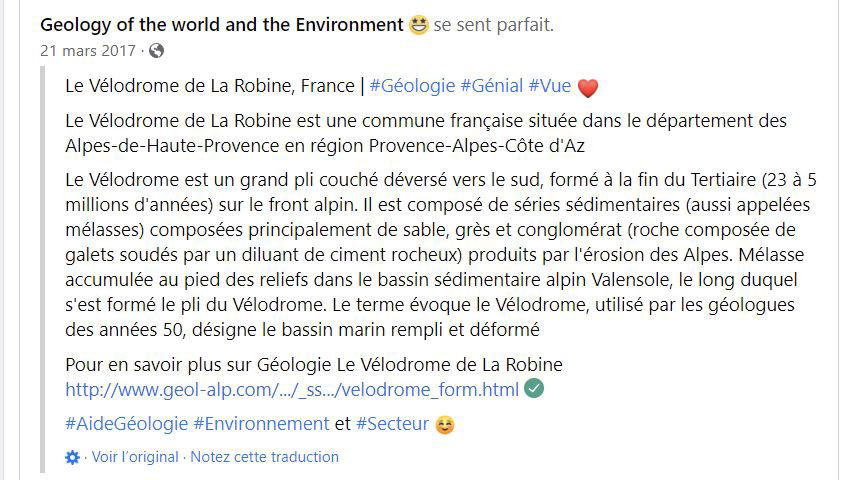
Task: Open the #Génial hashtag
Action: [x=491, y=86]
